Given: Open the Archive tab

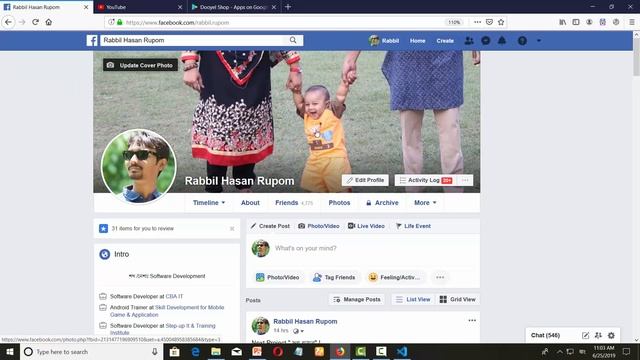Looking at the screenshot, I should point(382,202).
